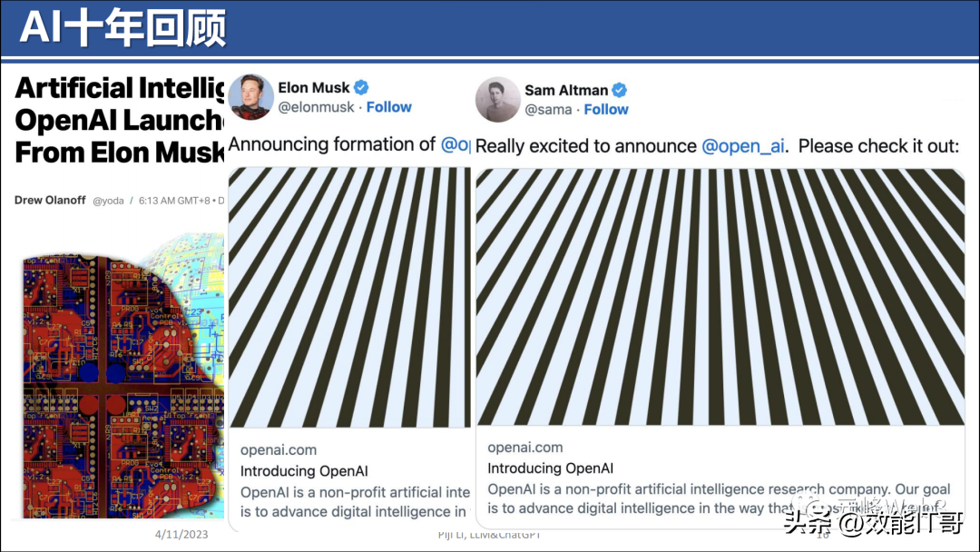The width and height of the screenshot is (980, 552).
Task: Click the @sama handle
Action: [548, 109]
